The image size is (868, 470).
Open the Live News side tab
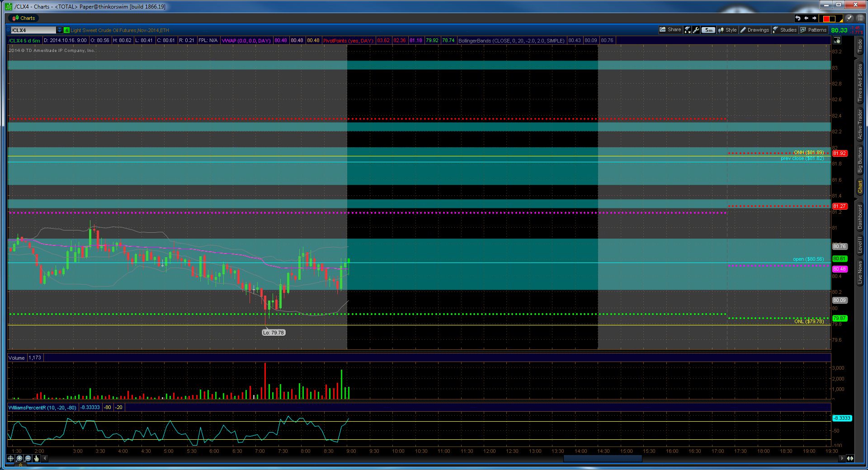coord(859,272)
